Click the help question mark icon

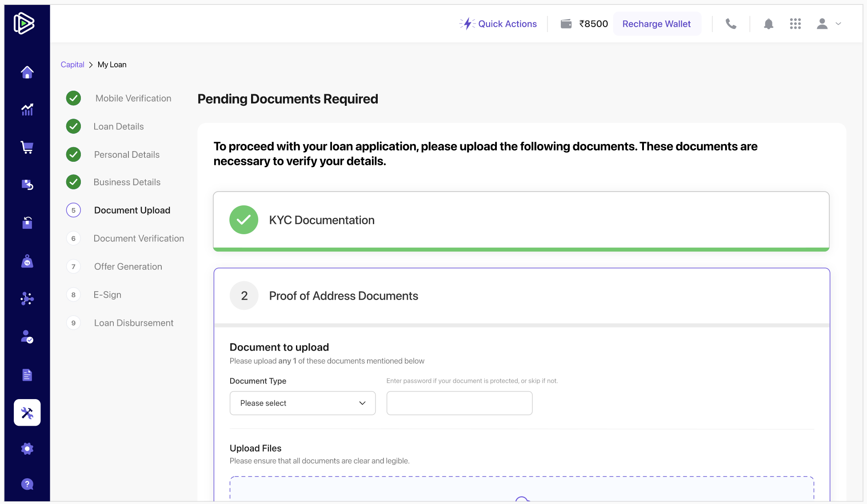click(x=27, y=484)
